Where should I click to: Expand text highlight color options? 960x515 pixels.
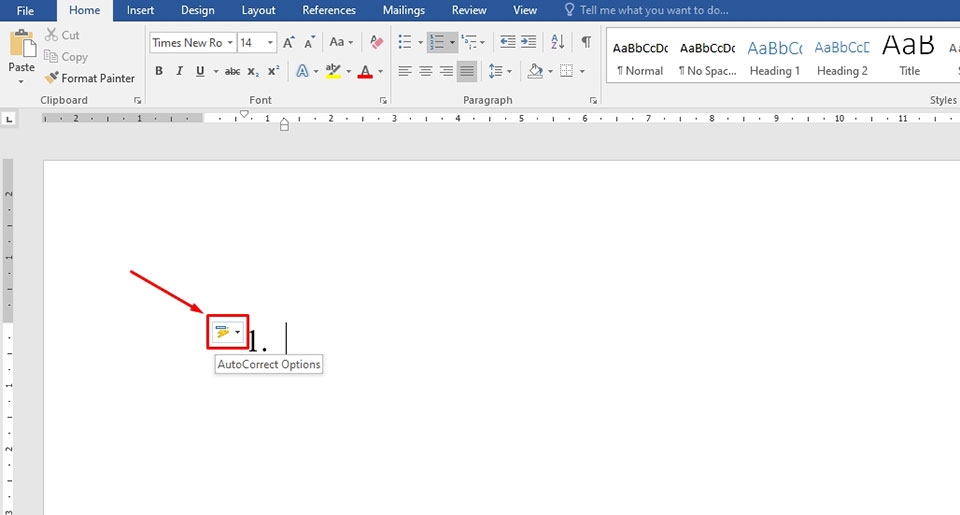point(348,72)
